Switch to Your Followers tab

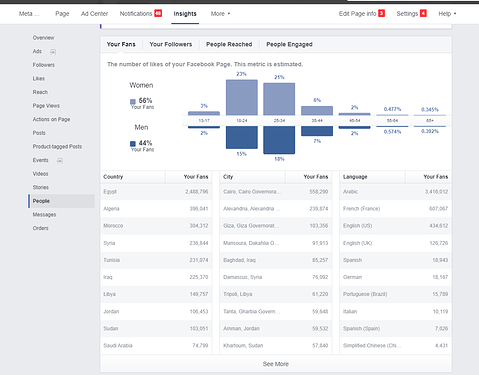coord(171,44)
